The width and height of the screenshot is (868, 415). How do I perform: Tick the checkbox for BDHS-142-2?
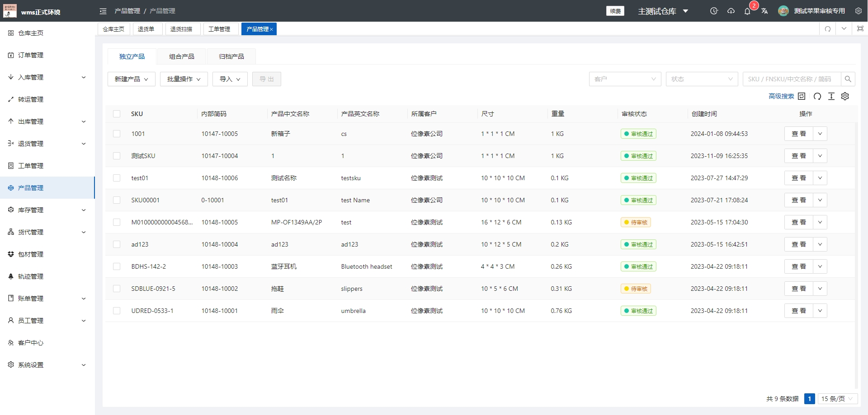pos(117,266)
